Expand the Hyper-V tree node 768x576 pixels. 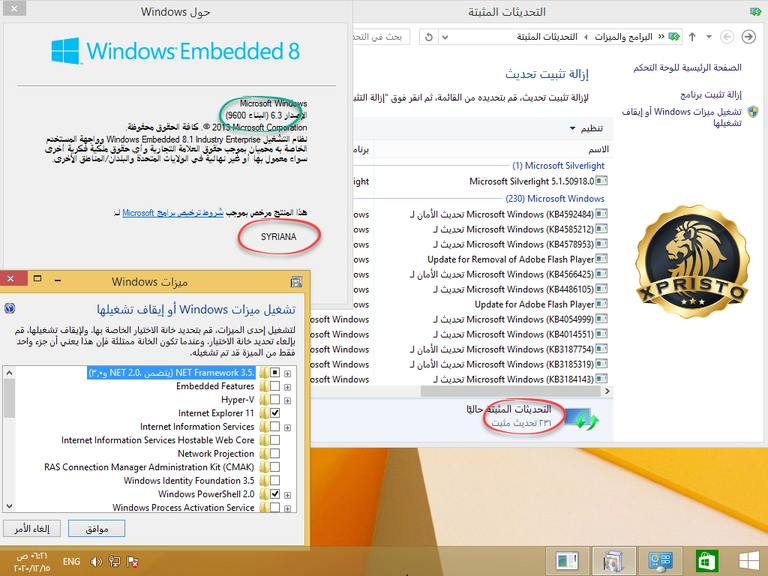[288, 400]
